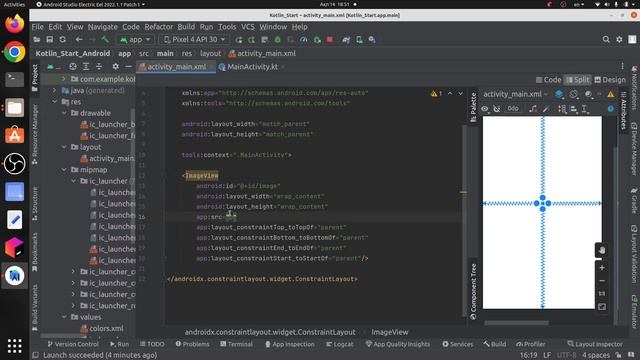Viewport: 640px width, 360px height.
Task: Toggle Project tool window tab
Action: coord(35,78)
